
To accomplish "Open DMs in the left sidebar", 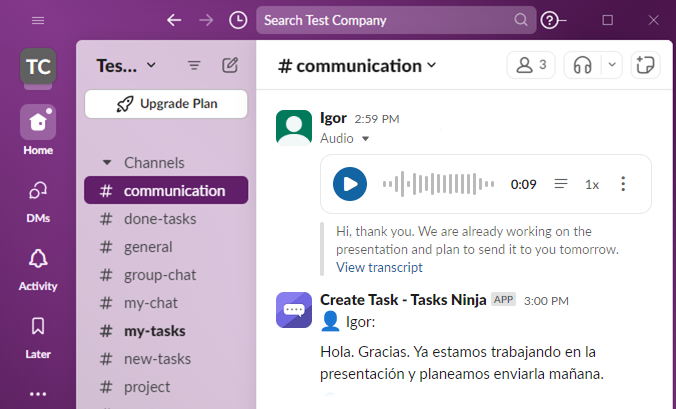I will click(x=38, y=202).
